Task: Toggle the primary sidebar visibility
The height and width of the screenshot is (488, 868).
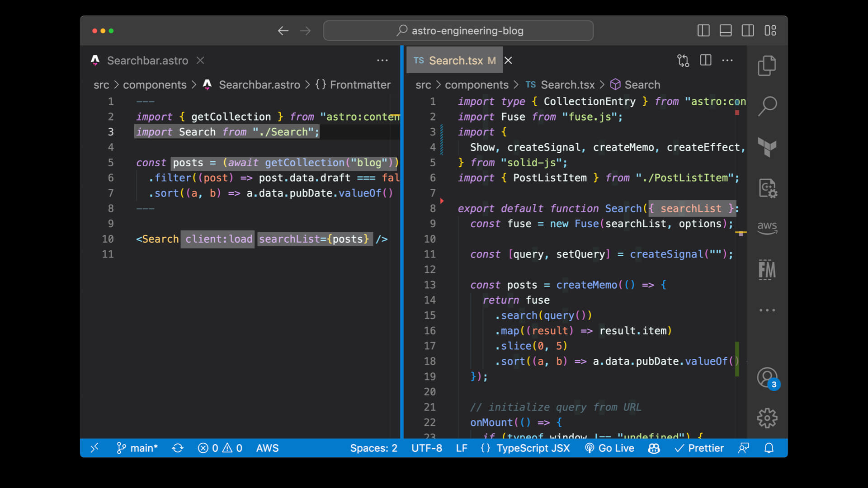Action: point(703,30)
